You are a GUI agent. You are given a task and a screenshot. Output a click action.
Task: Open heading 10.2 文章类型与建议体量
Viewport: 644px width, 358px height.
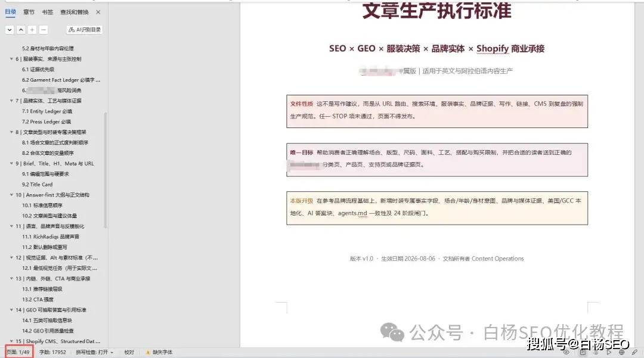49,216
